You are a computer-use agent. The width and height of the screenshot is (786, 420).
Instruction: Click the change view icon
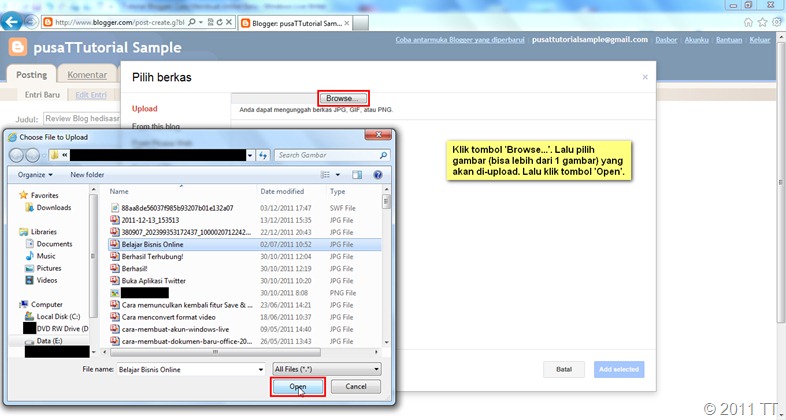coord(325,174)
